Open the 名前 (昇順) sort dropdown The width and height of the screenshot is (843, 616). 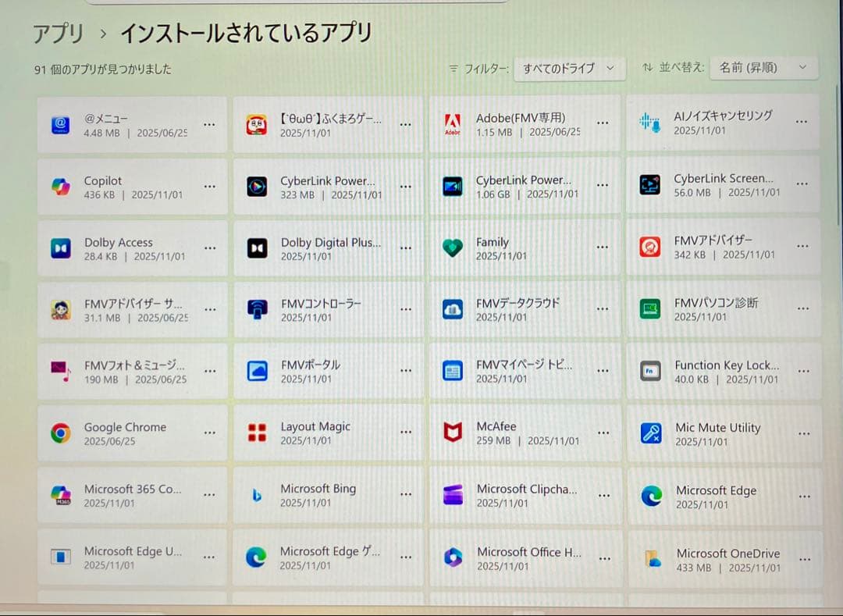click(x=763, y=68)
